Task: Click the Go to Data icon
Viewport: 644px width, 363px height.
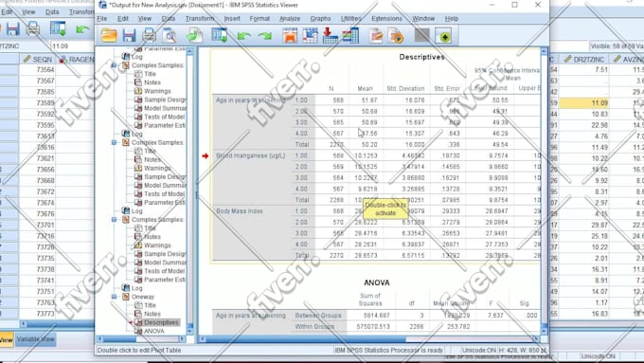Action: click(x=290, y=35)
